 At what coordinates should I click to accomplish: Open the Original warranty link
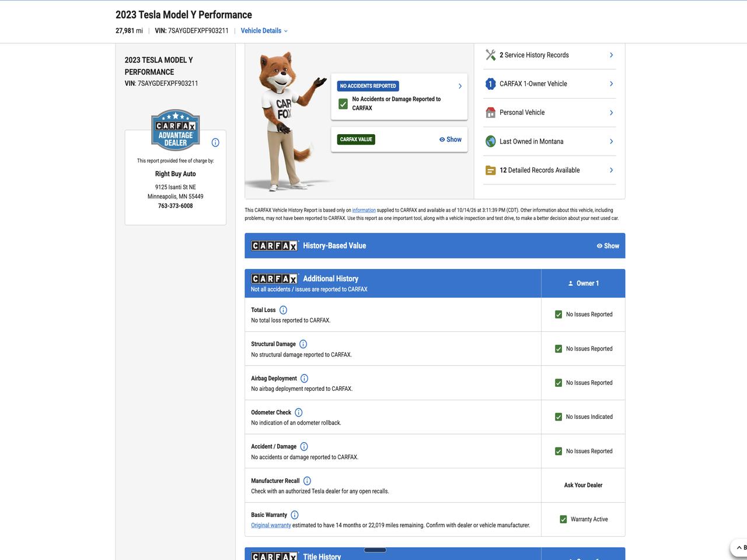271,525
